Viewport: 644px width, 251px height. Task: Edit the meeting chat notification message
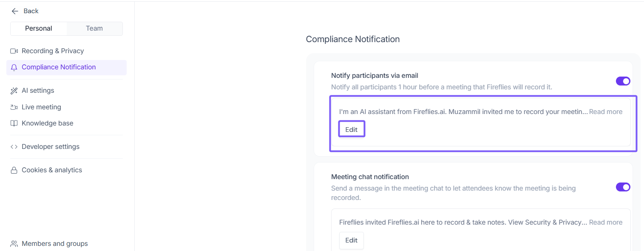[x=351, y=240]
